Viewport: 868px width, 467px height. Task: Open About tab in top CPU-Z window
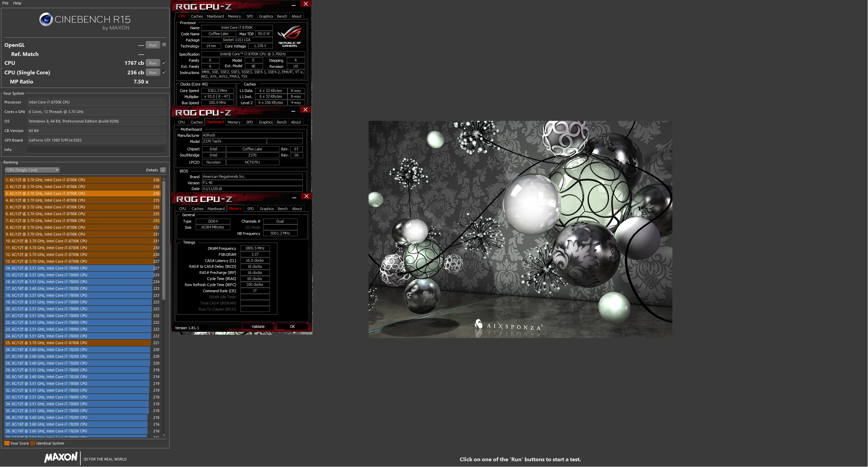[x=296, y=16]
